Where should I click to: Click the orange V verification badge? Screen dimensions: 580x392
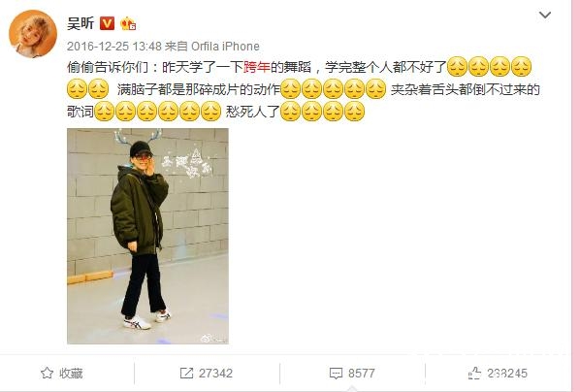[107, 23]
